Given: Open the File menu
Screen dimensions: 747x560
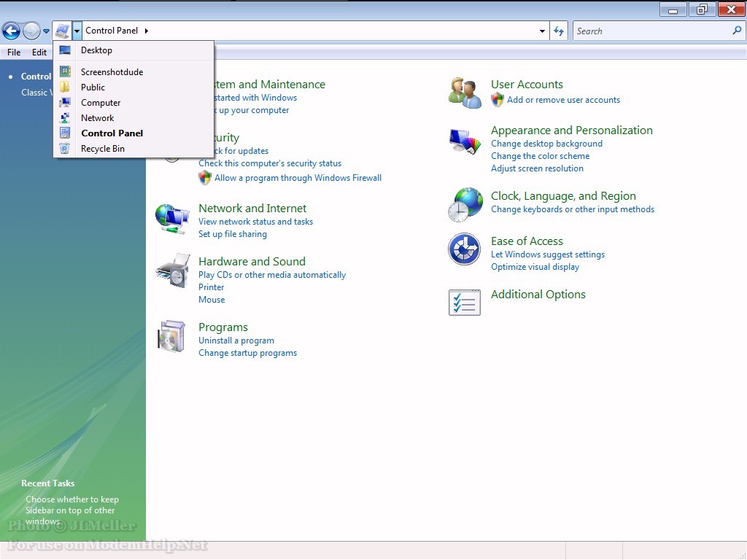Looking at the screenshot, I should pyautogui.click(x=14, y=52).
